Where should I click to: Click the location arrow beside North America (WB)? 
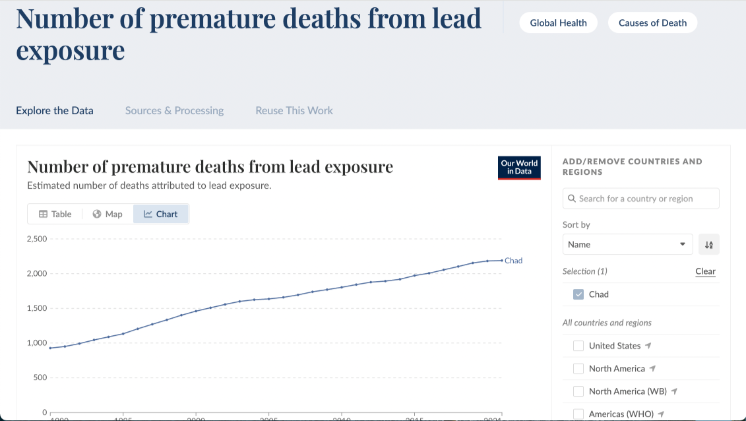(x=676, y=391)
